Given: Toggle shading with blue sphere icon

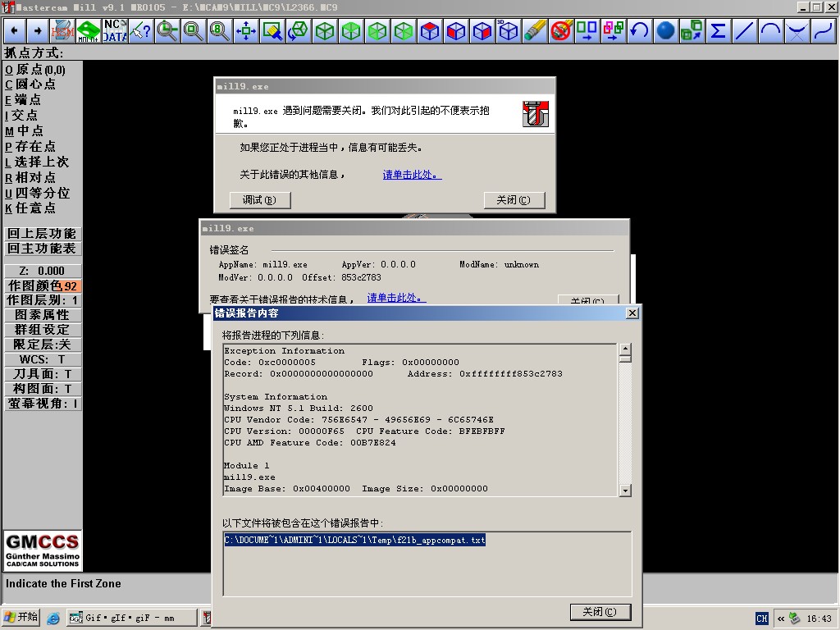Looking at the screenshot, I should (666, 31).
